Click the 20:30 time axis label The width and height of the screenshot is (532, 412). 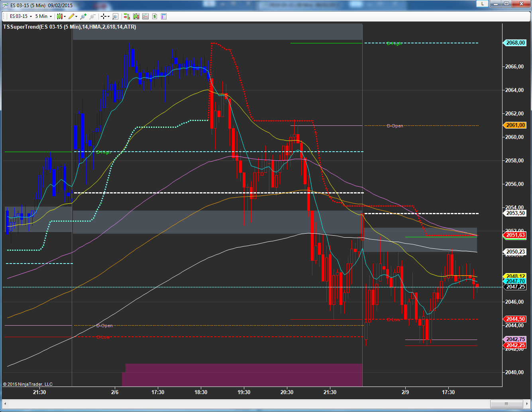coord(287,392)
